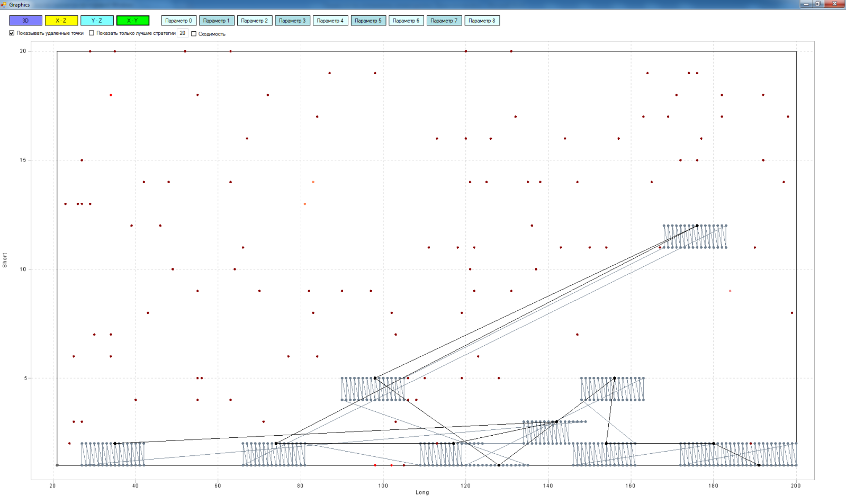Image resolution: width=846 pixels, height=504 pixels.
Task: Uncheck 'Показывать удаленные точки' checkbox
Action: click(12, 33)
